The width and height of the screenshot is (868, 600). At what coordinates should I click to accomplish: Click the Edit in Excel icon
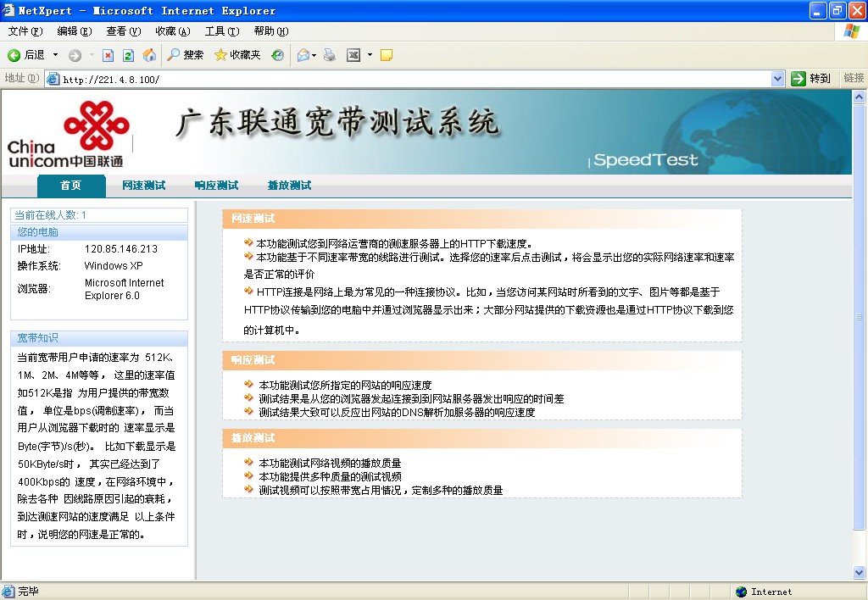pos(354,55)
